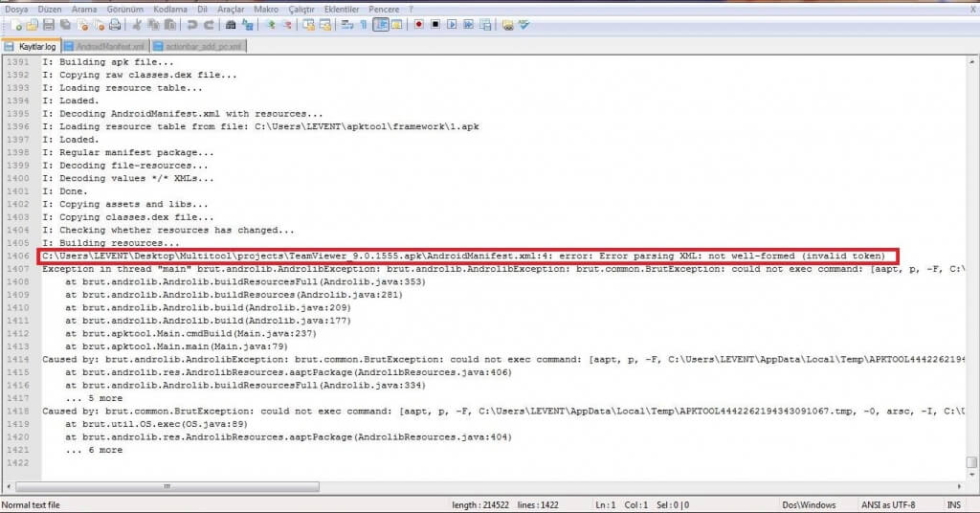
Task: Click the Save file toolbar icon
Action: [47, 24]
